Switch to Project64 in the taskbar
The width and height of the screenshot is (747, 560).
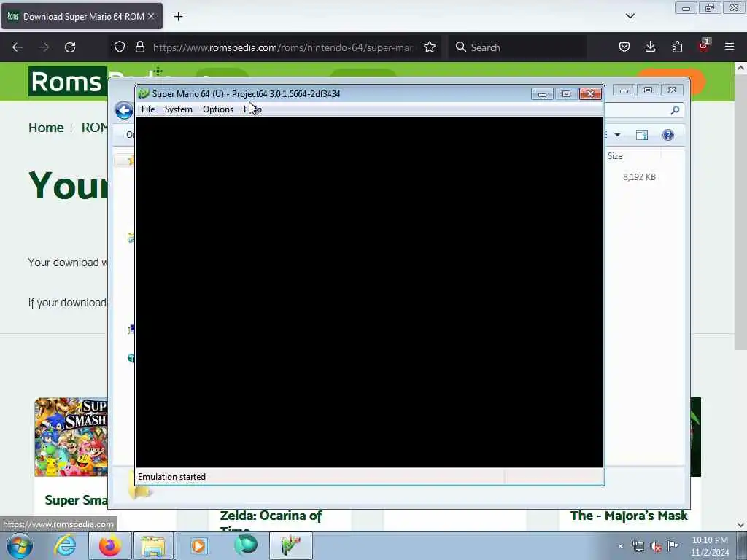(x=291, y=545)
